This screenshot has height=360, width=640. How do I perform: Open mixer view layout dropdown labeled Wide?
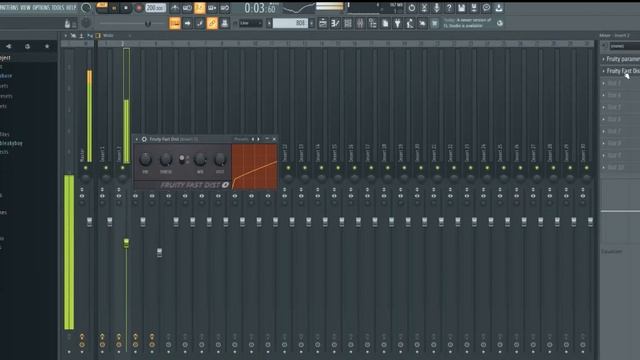(x=109, y=36)
